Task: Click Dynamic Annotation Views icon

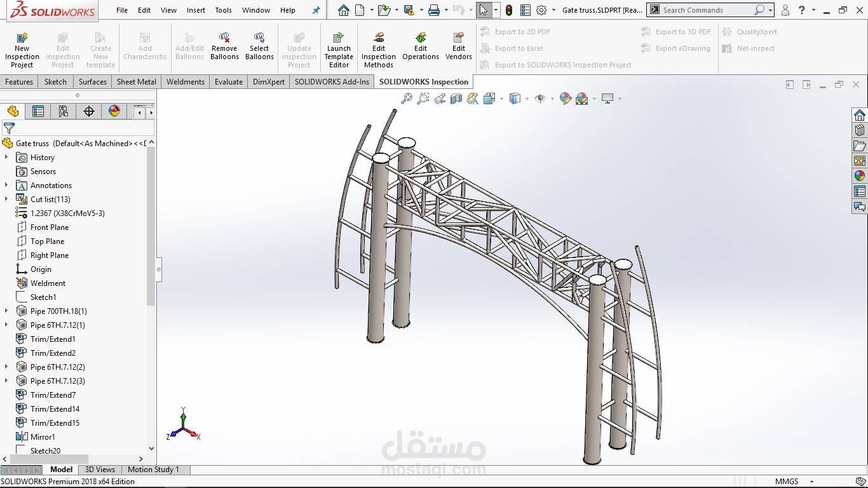Action: (472, 98)
